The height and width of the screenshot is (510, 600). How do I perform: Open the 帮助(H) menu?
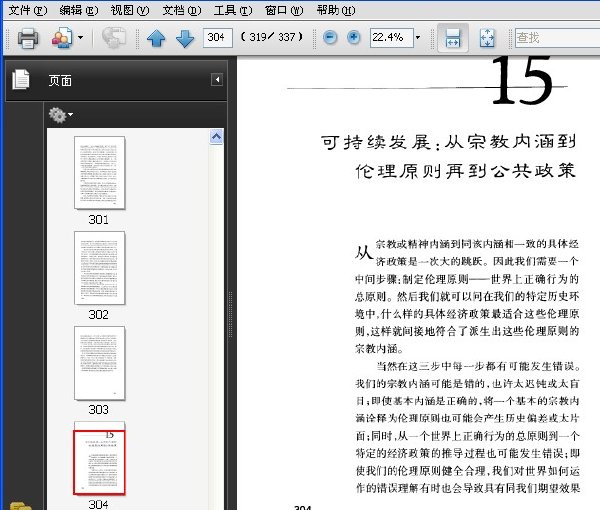click(x=336, y=10)
